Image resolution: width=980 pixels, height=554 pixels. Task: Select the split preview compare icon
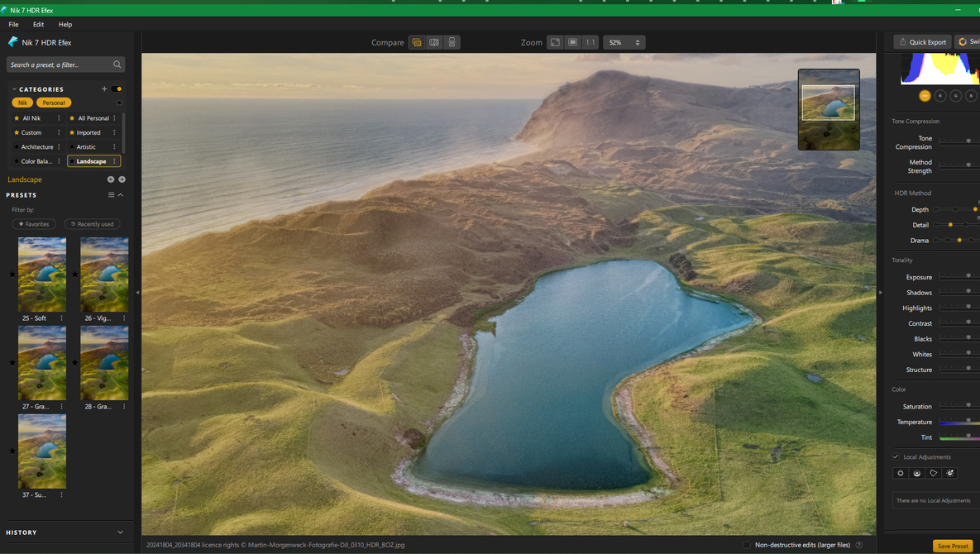[433, 42]
